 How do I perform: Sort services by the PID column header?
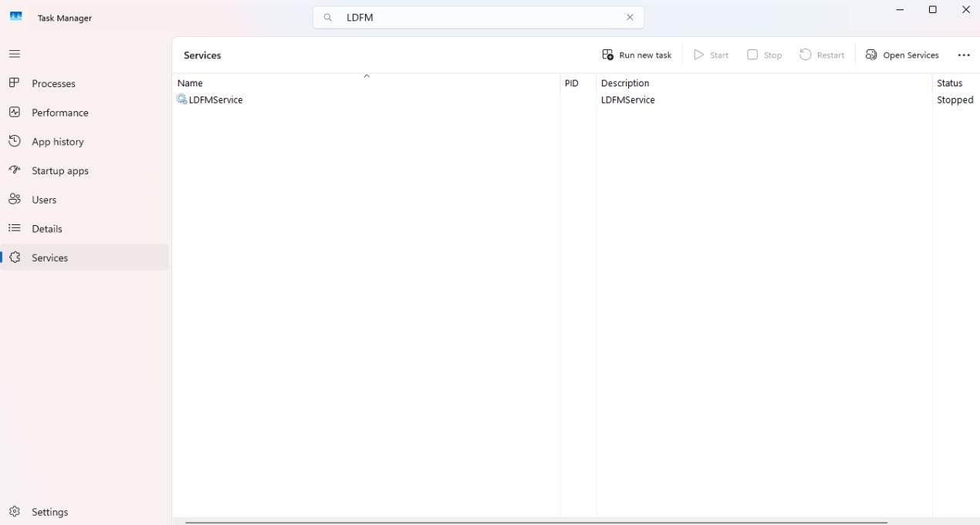(572, 83)
